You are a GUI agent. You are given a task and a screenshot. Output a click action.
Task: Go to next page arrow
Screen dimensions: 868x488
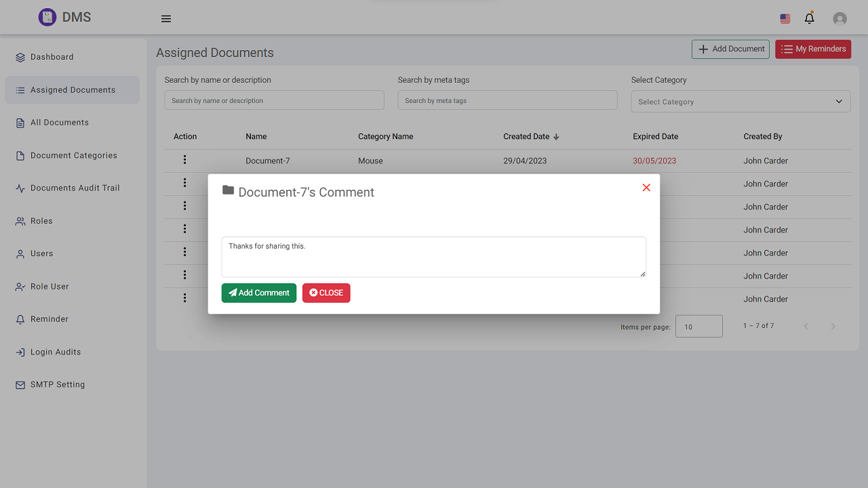(833, 327)
